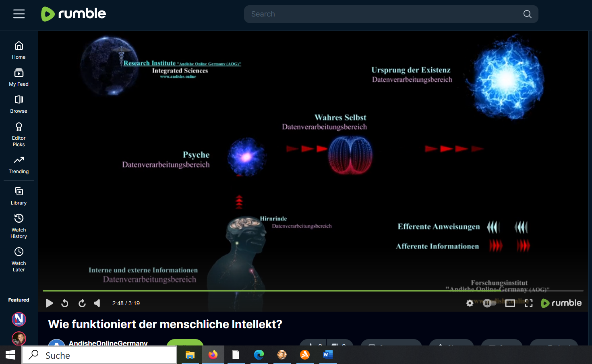
Task: Open the second featured channel avatar
Action: coord(19,338)
